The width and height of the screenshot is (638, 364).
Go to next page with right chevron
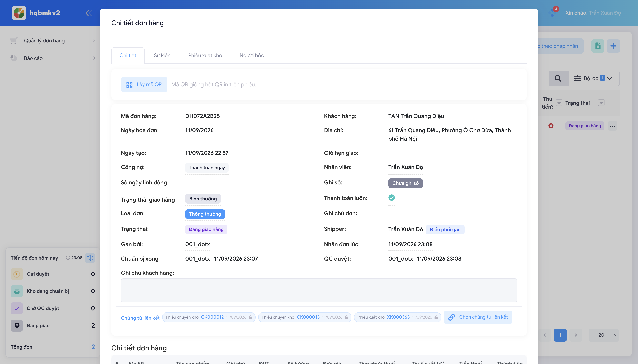tap(576, 335)
